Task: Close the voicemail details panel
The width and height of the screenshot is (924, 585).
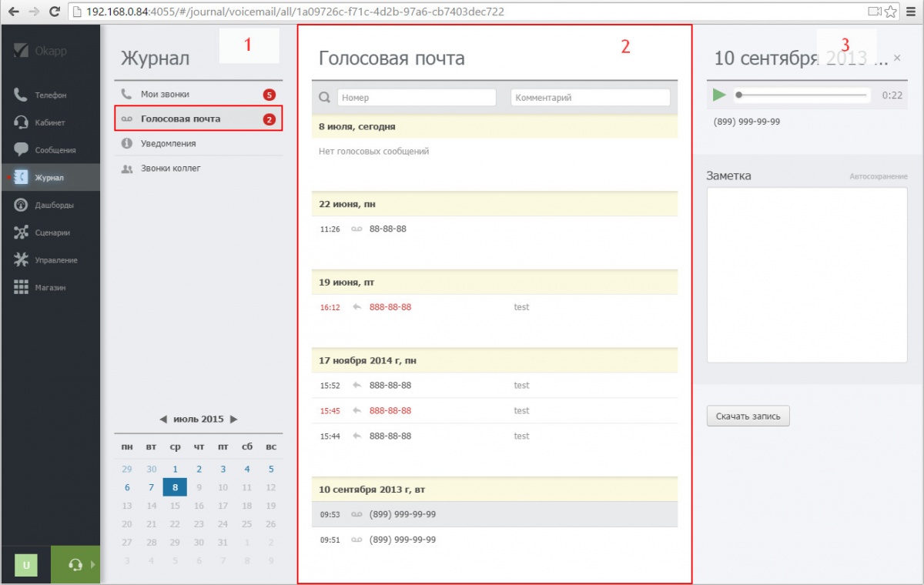Action: [897, 58]
